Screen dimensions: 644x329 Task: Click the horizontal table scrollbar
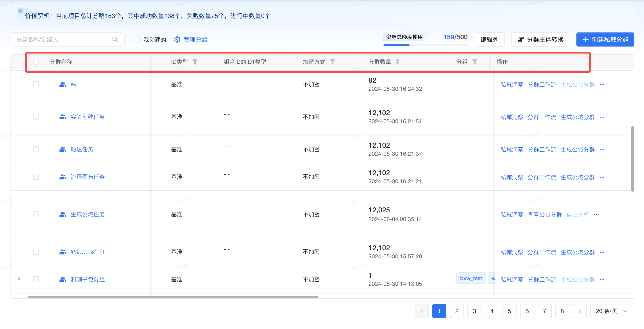coord(173,297)
